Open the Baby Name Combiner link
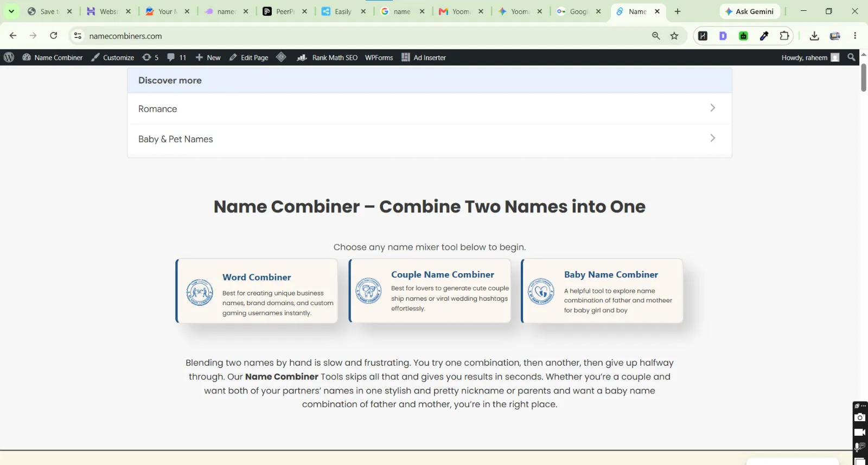The width and height of the screenshot is (868, 465). click(611, 275)
